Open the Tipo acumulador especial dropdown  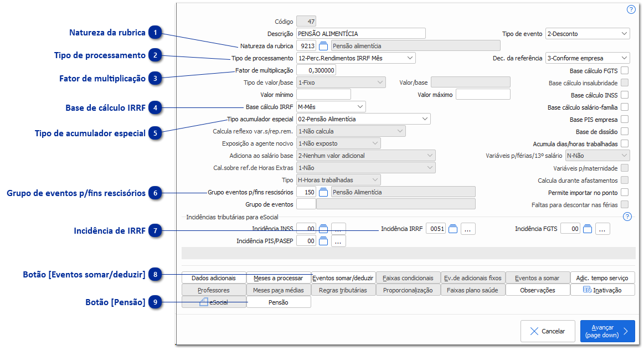pyautogui.click(x=363, y=119)
